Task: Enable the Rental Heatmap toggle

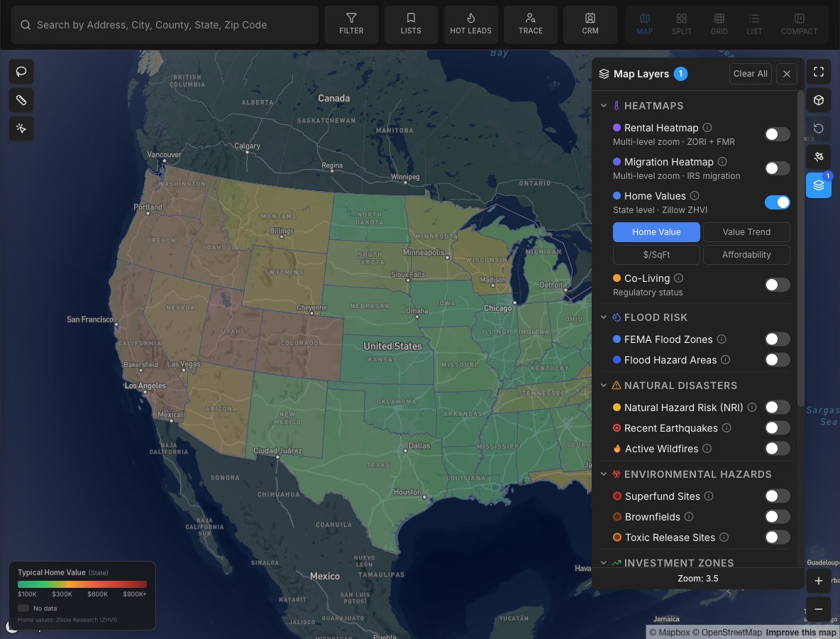Action: point(778,134)
